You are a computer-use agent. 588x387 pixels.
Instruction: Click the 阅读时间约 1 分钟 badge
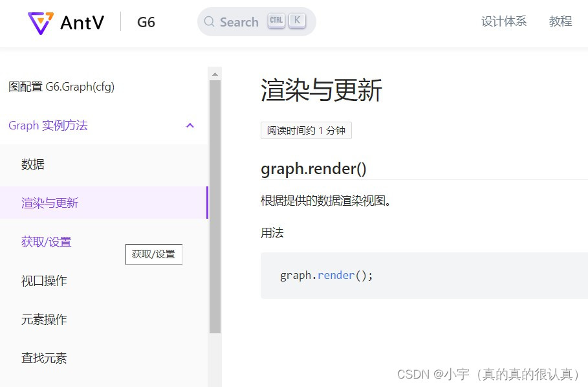306,130
